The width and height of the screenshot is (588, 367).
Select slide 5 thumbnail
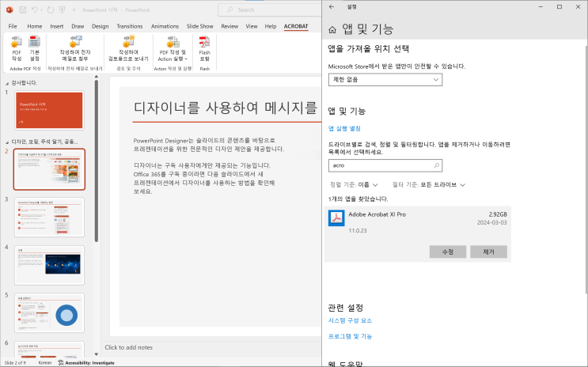click(49, 313)
